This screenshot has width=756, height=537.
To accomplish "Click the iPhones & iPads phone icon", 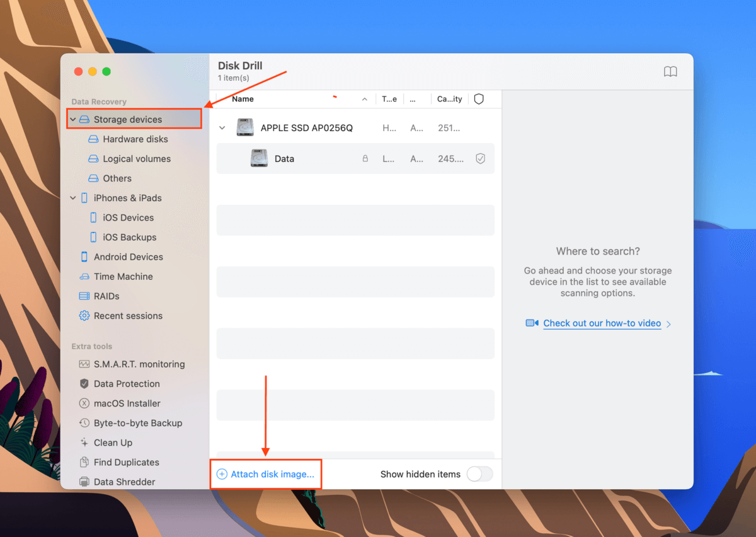I will point(84,198).
